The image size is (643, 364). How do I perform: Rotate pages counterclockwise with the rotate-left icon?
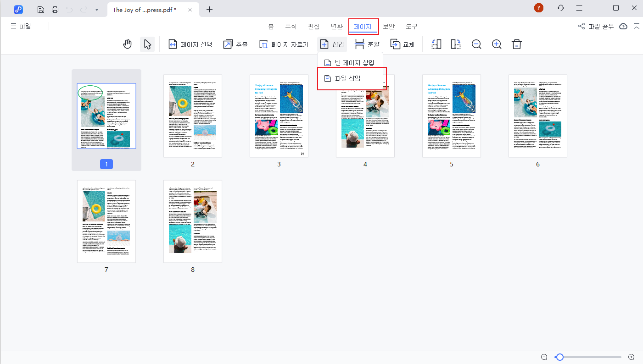[x=436, y=44]
